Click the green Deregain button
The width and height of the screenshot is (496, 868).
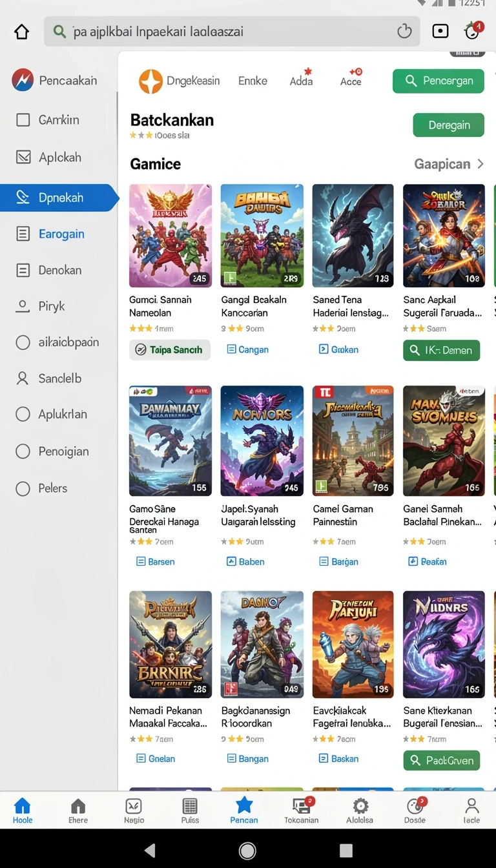click(x=449, y=125)
